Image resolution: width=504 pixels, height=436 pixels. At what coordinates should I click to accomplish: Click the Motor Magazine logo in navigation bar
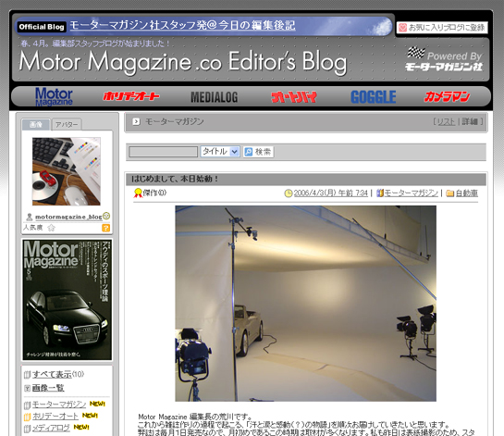[54, 96]
